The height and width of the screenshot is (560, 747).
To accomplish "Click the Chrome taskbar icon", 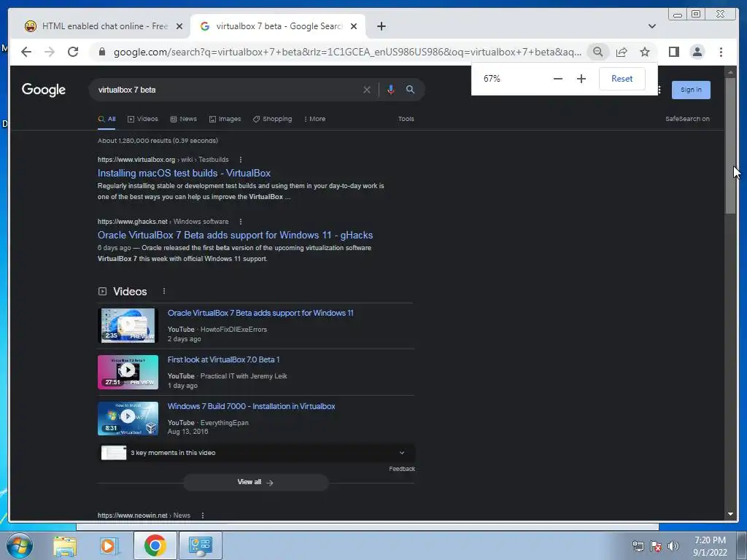I will coord(155,545).
